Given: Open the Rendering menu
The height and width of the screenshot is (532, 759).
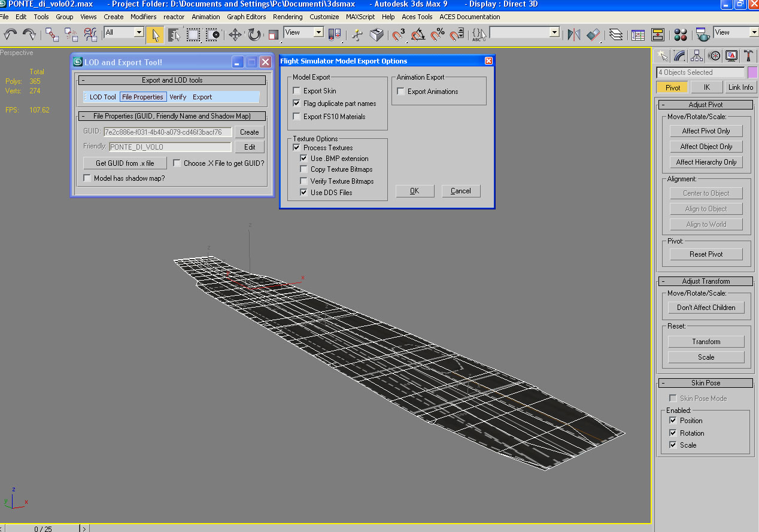Looking at the screenshot, I should click(287, 17).
